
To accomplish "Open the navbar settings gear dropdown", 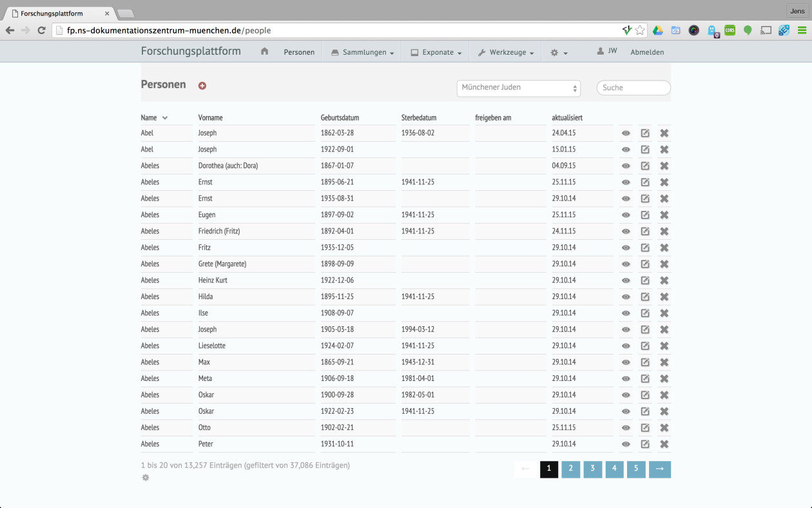I will [559, 52].
